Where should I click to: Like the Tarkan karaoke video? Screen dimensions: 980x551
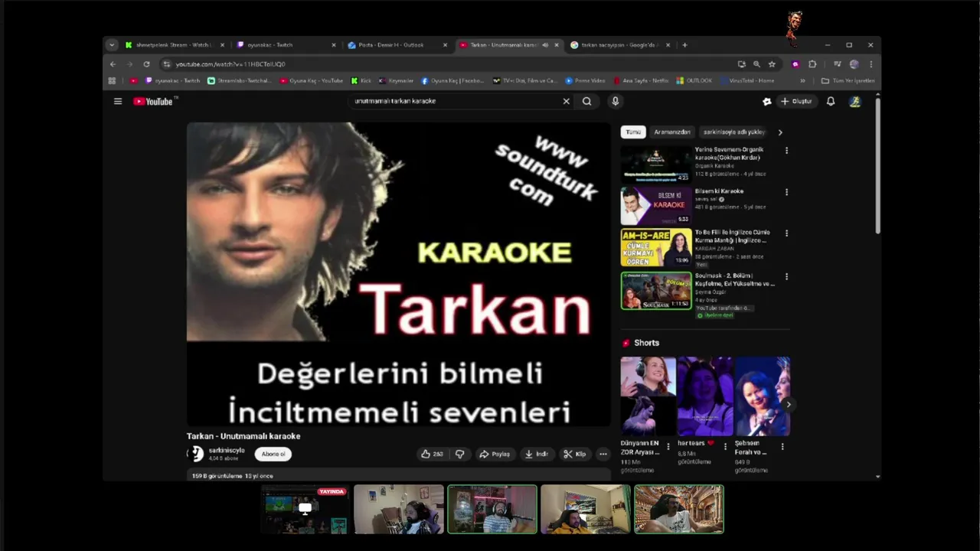pos(432,454)
